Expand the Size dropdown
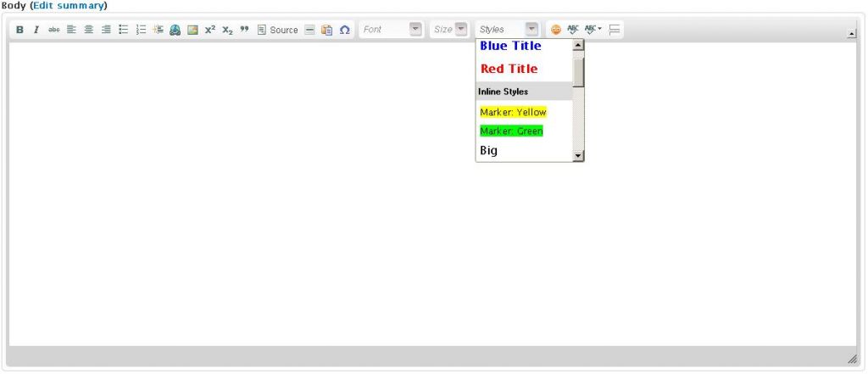 point(449,30)
